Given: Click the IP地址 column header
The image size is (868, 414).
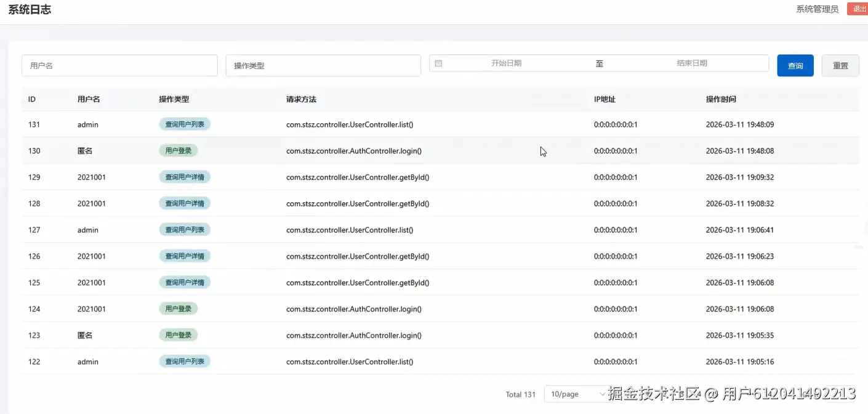Looking at the screenshot, I should (x=605, y=99).
